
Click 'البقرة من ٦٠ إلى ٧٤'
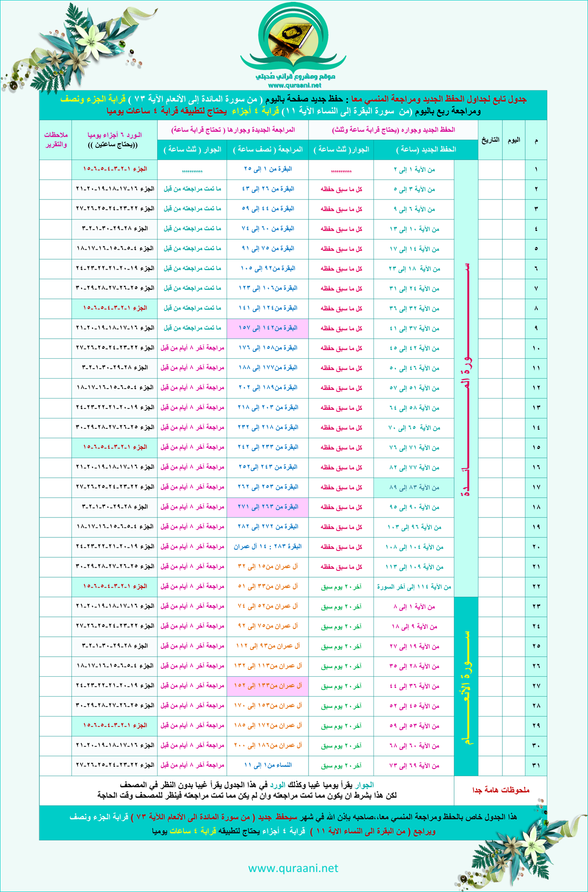(x=268, y=229)
